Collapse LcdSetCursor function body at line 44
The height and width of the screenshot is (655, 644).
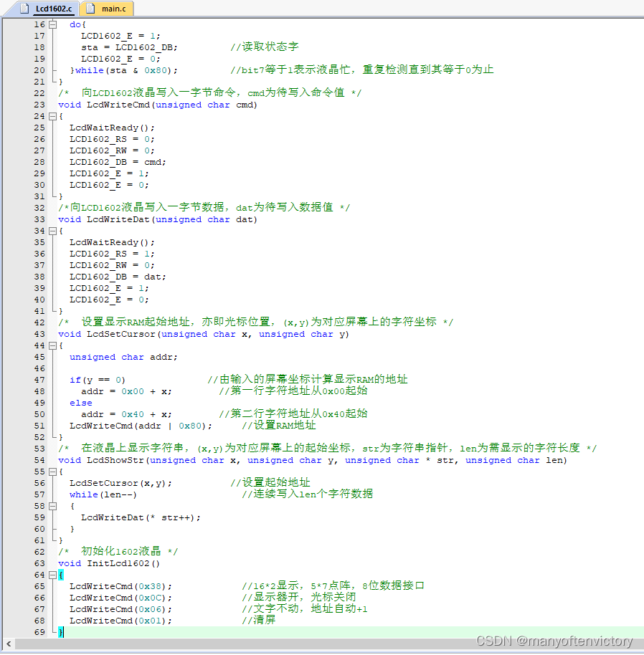(52, 345)
